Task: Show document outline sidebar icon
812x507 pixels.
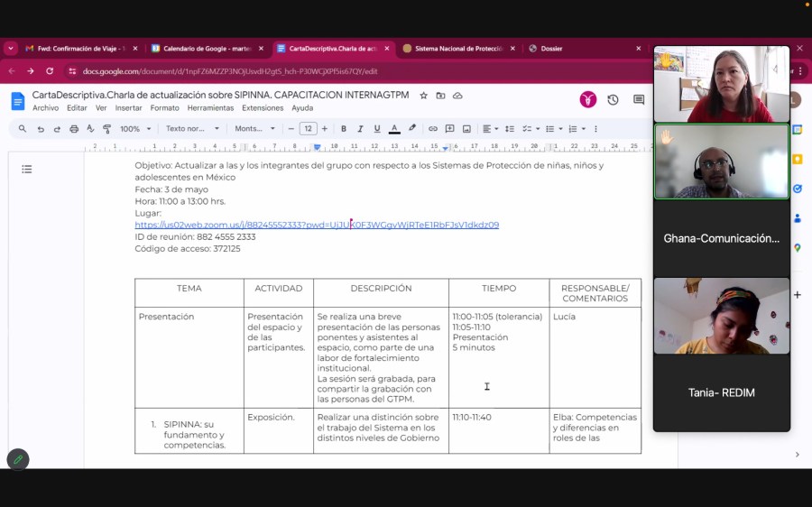Action: [x=27, y=169]
